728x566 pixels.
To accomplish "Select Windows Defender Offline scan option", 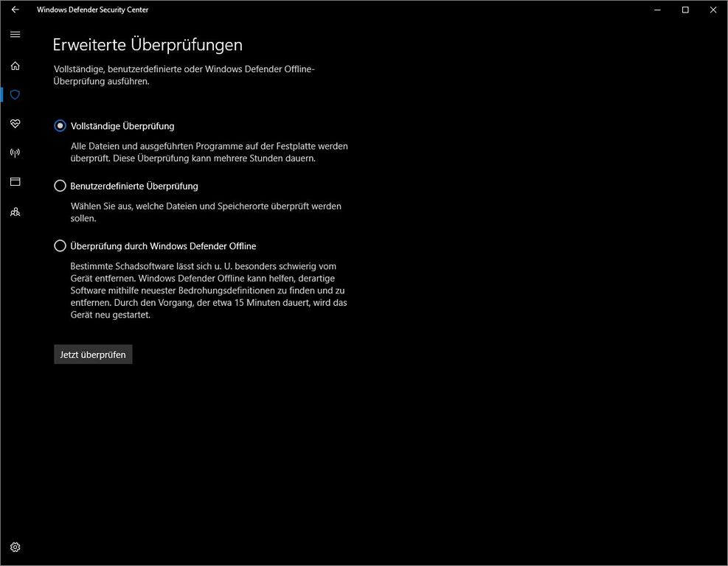I will click(x=60, y=246).
